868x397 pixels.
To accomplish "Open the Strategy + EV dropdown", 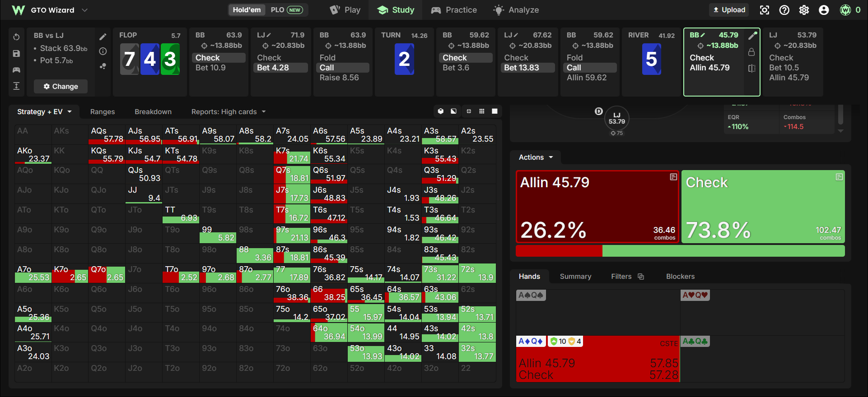I will tap(44, 112).
